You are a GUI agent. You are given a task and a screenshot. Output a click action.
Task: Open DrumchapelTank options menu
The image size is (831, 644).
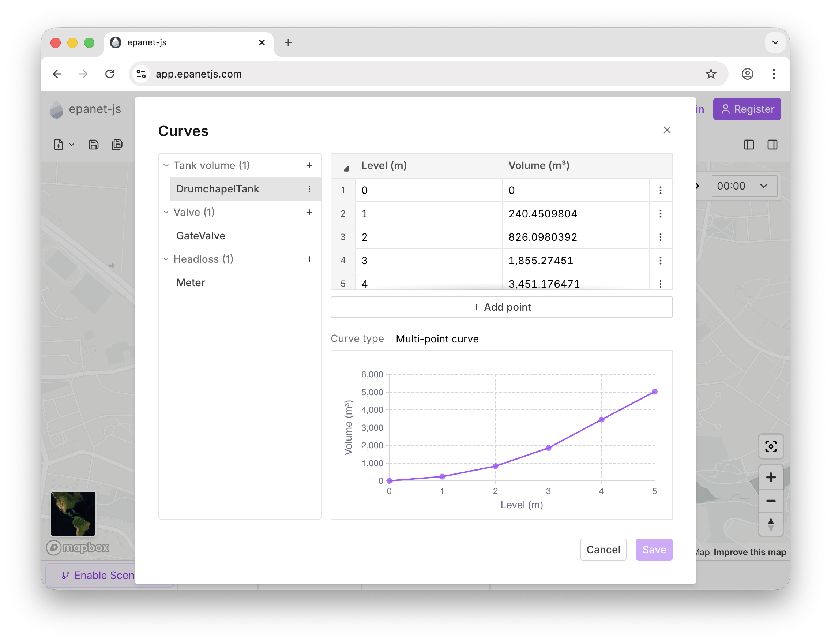[309, 189]
